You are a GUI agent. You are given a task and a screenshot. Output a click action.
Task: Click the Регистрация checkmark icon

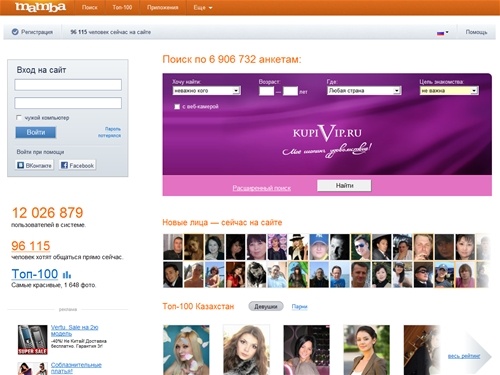pyautogui.click(x=15, y=32)
